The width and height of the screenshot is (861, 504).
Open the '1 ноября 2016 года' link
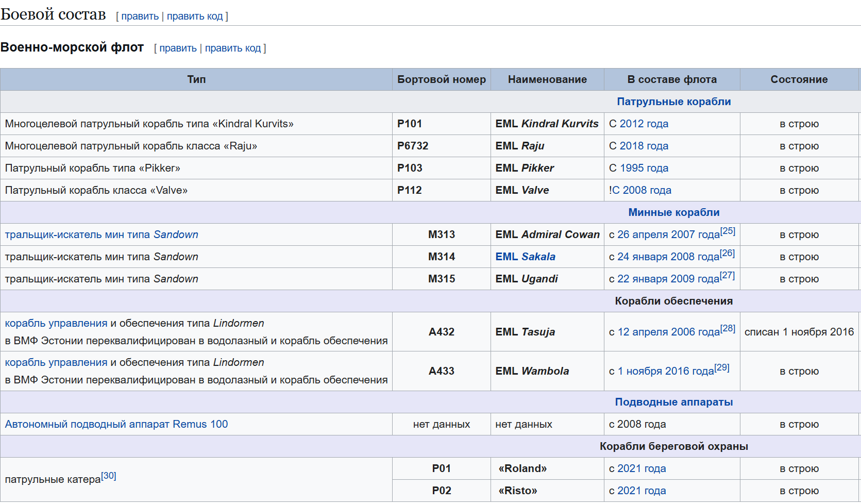(x=666, y=371)
